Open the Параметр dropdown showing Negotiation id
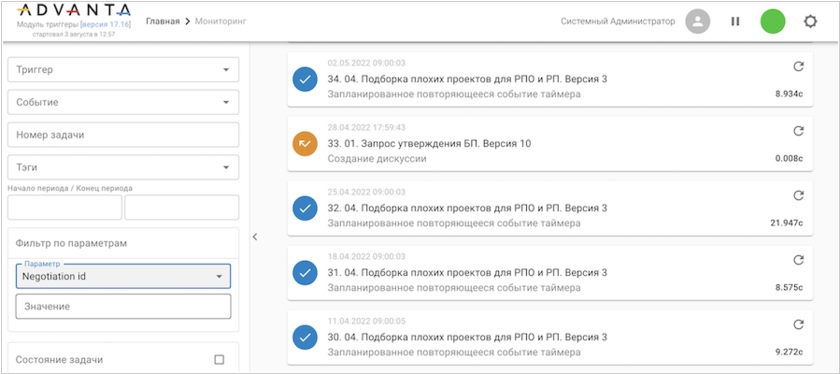This screenshot has height=374, width=840. pos(123,276)
